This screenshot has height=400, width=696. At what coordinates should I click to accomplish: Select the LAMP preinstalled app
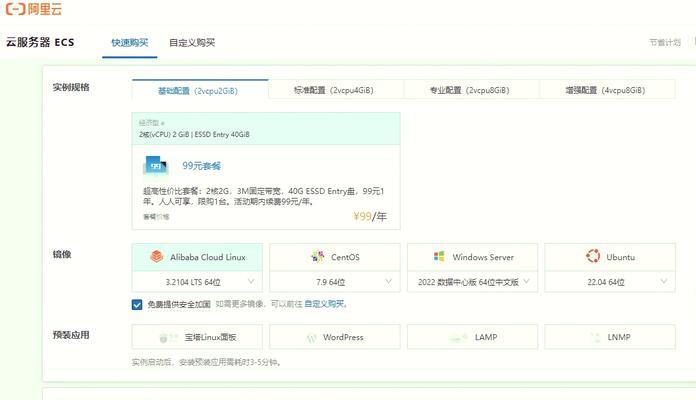pos(472,337)
